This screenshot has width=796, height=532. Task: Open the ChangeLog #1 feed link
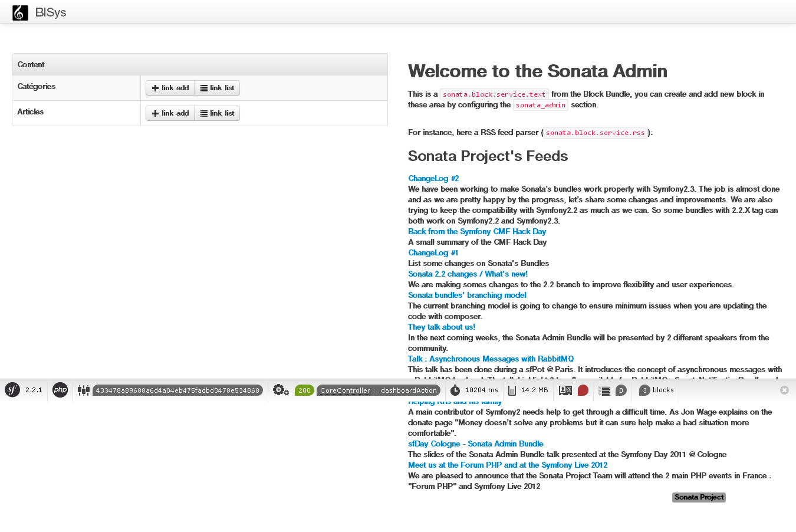pyautogui.click(x=433, y=252)
